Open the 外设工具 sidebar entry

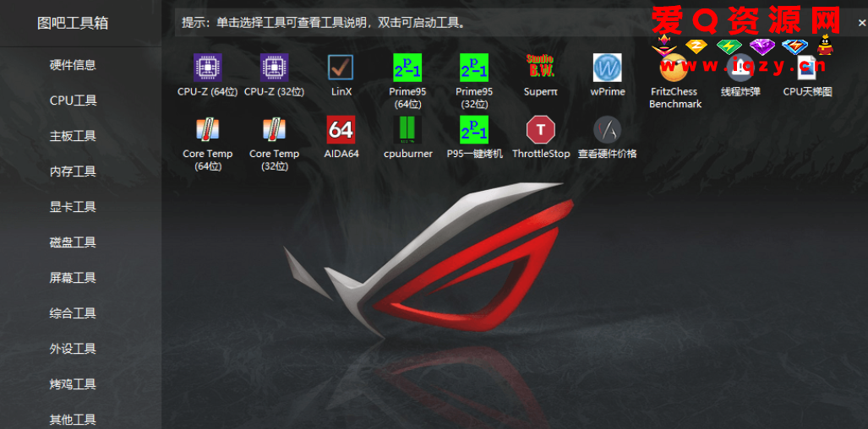[73, 348]
